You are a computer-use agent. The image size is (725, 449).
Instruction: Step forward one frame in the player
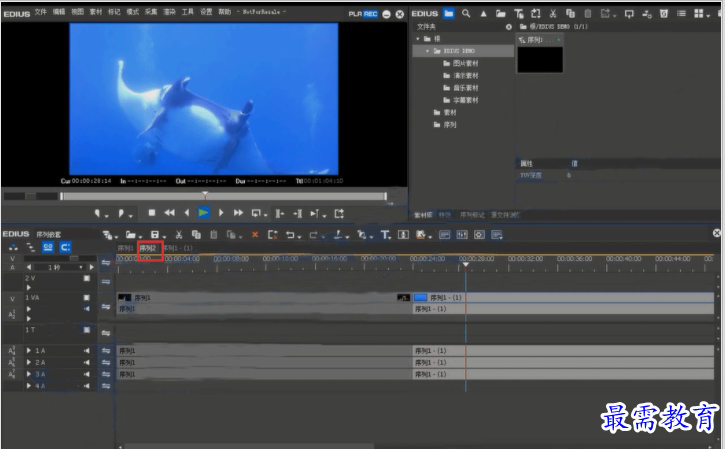(221, 213)
